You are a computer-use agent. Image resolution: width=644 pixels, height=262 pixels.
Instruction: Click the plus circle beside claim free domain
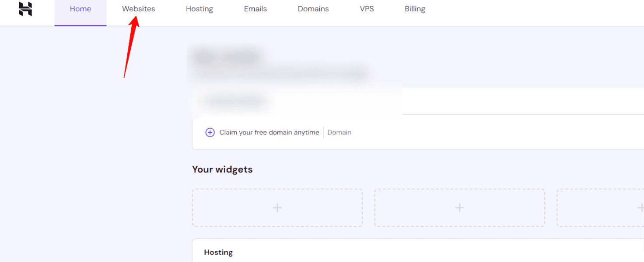click(x=210, y=132)
